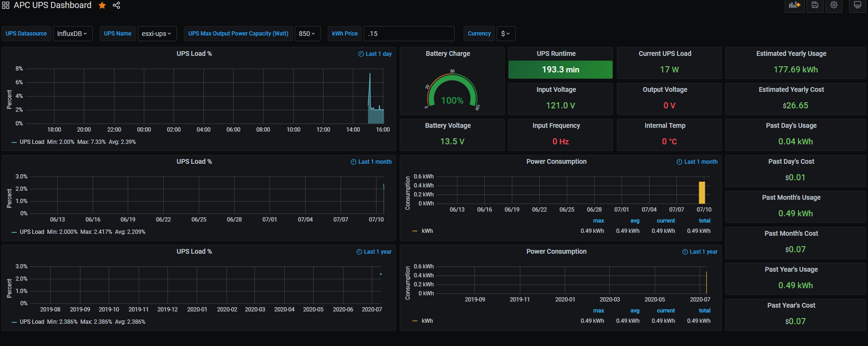
Task: Open the Battery Charge panel title menu
Action: point(447,54)
